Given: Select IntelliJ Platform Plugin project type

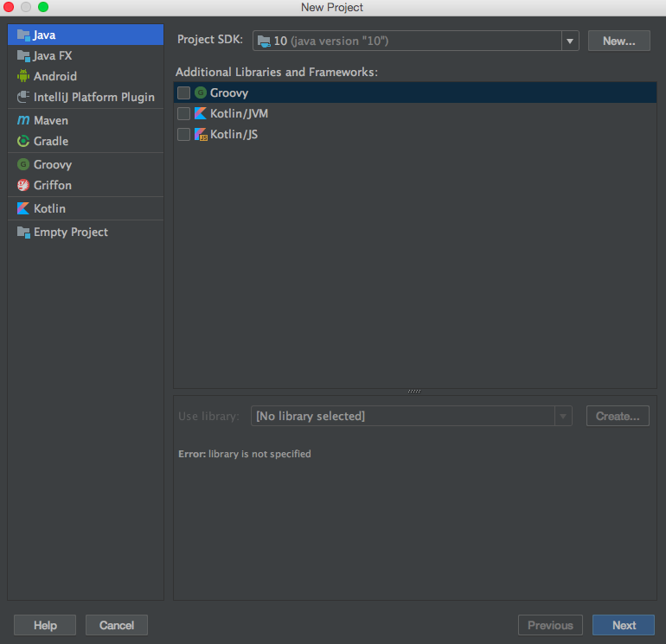Looking at the screenshot, I should [x=86, y=97].
